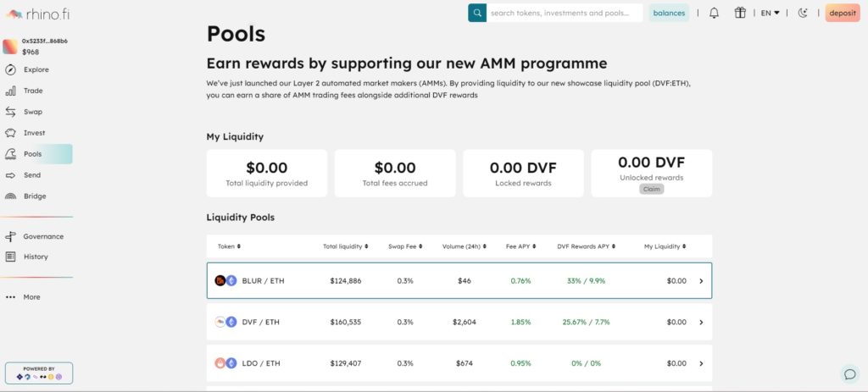Click the Send arrow icon
The image size is (868, 392).
(10, 175)
